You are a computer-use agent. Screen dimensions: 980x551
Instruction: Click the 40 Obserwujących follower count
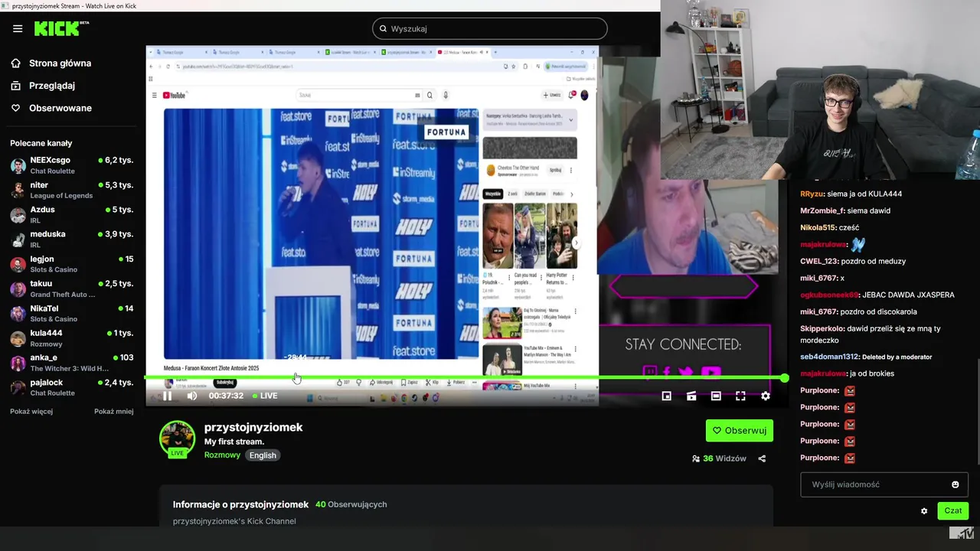(x=351, y=504)
